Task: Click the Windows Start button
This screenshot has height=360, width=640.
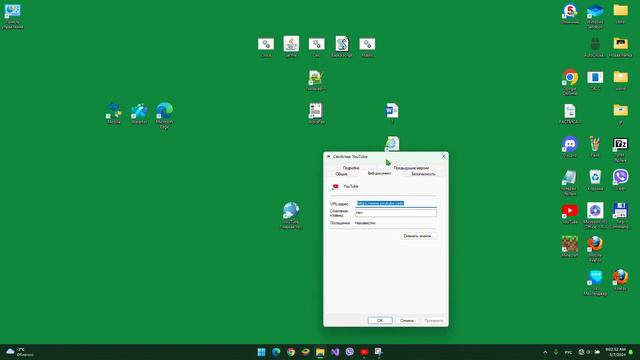Action: 261,352
